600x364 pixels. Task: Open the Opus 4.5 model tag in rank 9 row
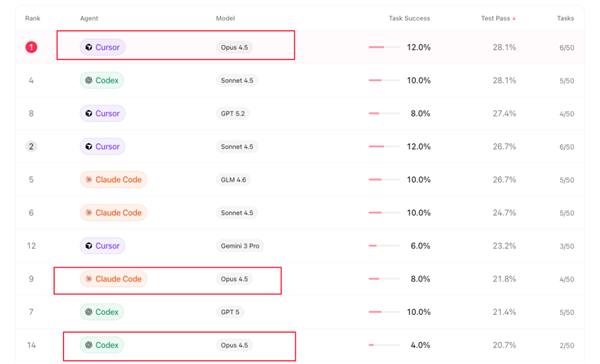[x=234, y=279]
